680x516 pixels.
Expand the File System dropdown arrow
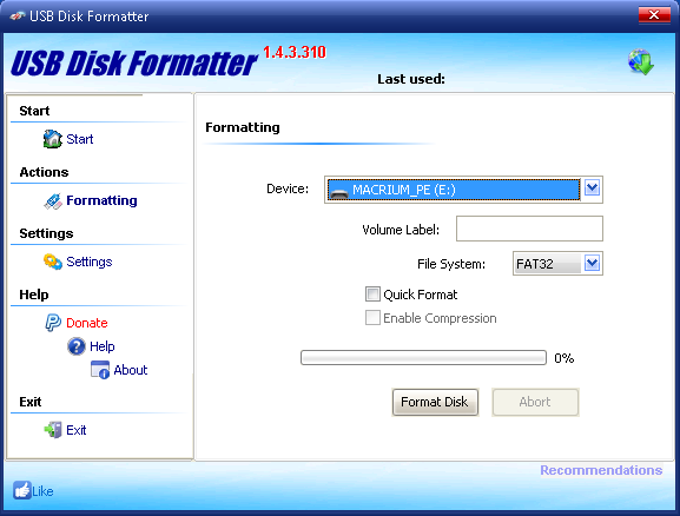[592, 263]
